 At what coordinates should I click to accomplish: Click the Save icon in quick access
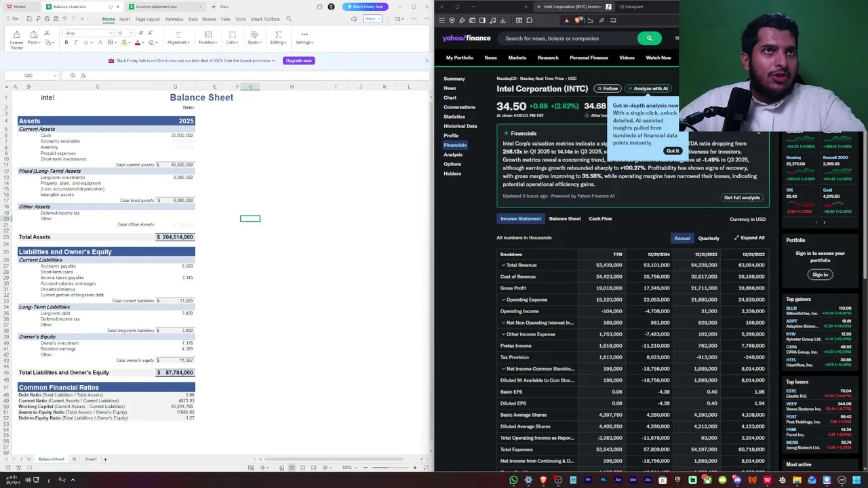29,19
